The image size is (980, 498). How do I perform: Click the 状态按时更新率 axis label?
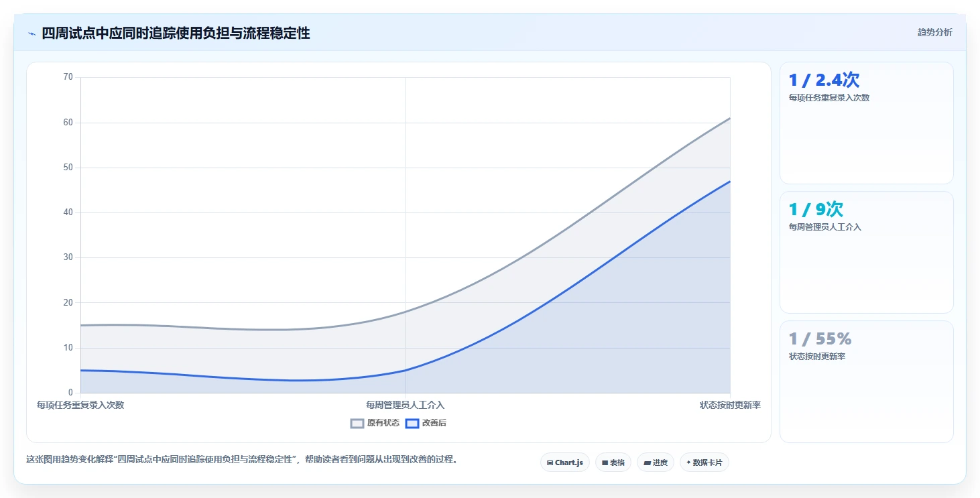[x=730, y=405]
